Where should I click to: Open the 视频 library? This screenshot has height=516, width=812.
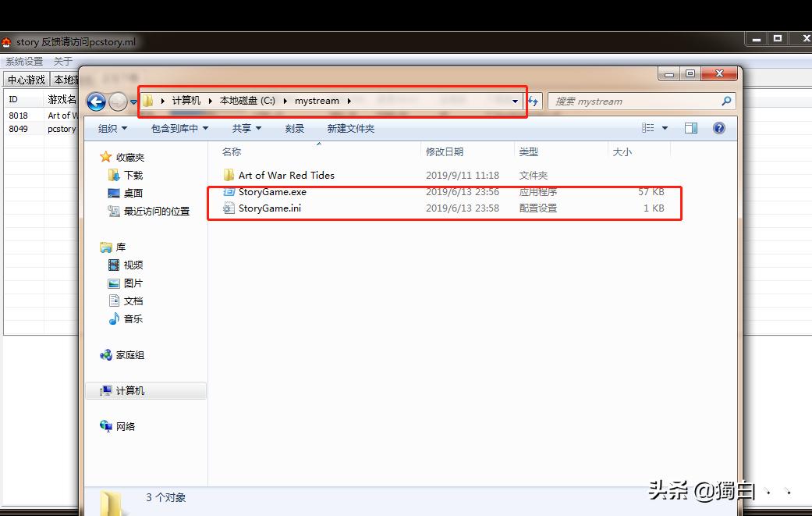pyautogui.click(x=133, y=265)
